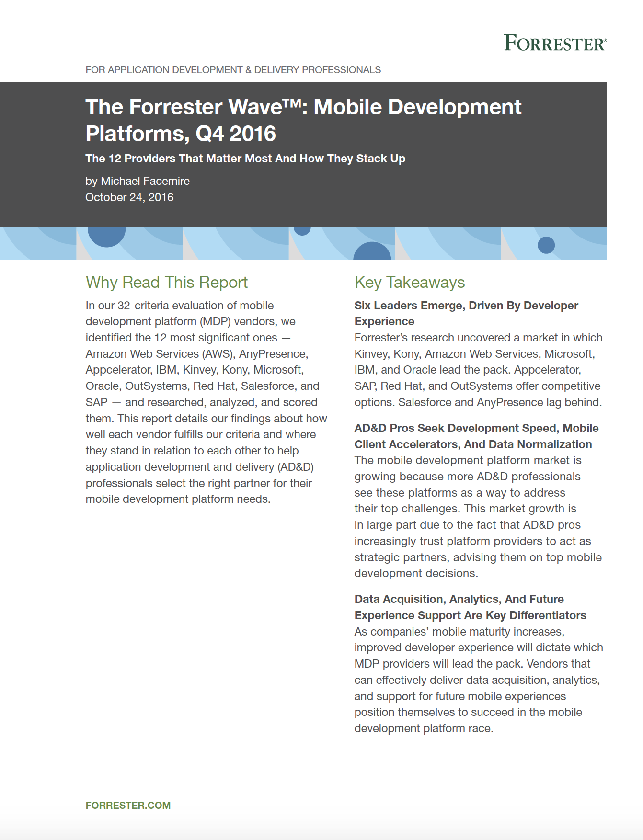Screen dimensions: 643x840
Task: Click the 'Key Takeaways' heading
Action: coord(410,282)
